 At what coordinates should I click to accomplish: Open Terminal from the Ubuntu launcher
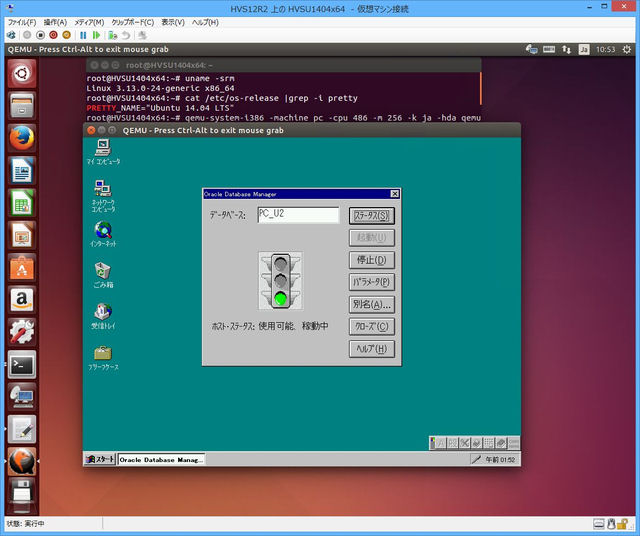[22, 364]
